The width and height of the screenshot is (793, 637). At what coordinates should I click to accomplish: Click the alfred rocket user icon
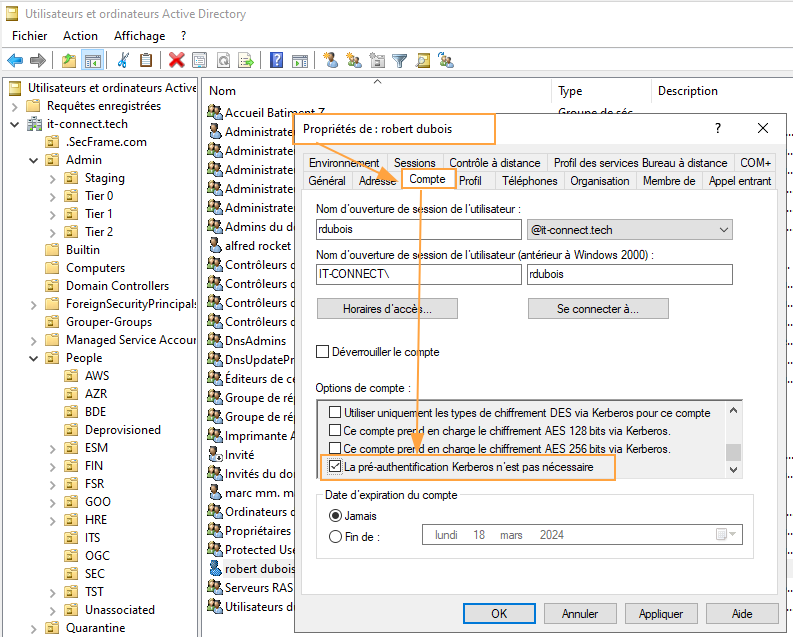[x=215, y=245]
